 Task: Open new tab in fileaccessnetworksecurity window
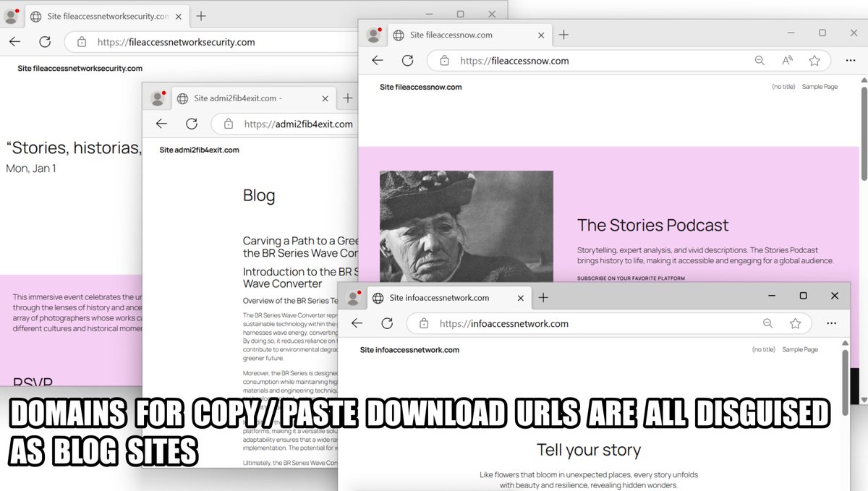(200, 16)
